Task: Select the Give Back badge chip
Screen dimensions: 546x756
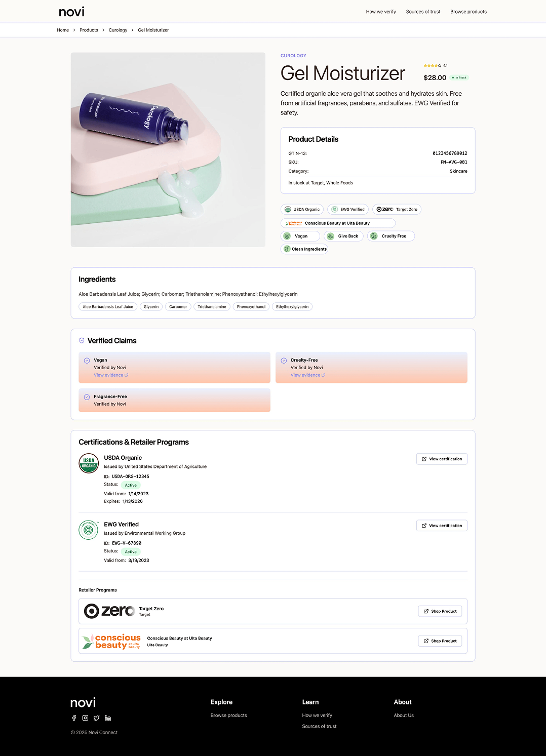Action: pyautogui.click(x=343, y=236)
